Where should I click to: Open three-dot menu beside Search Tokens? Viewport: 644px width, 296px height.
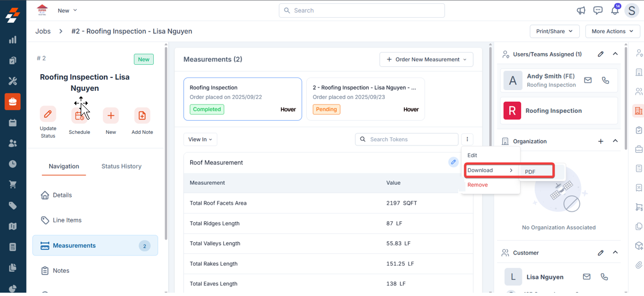coord(468,139)
